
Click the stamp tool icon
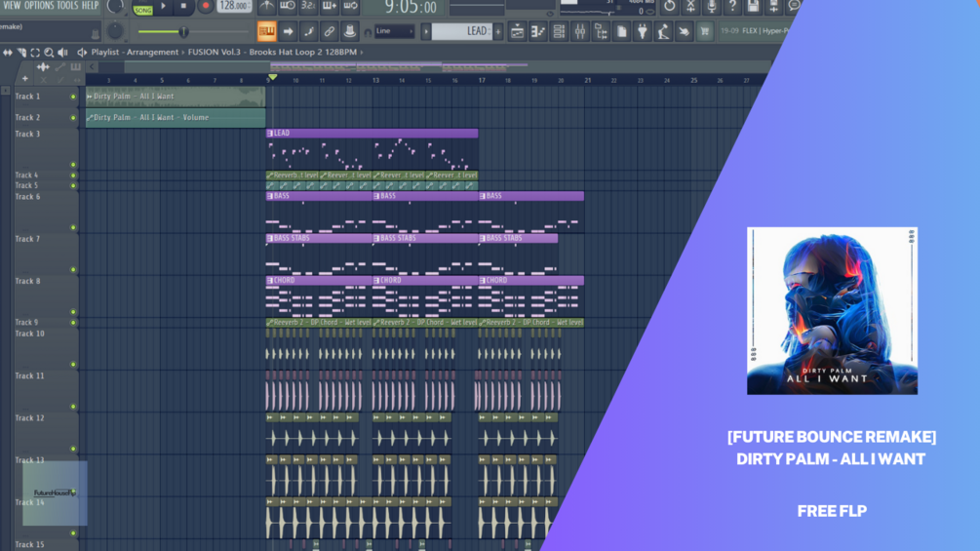pyautogui.click(x=350, y=31)
